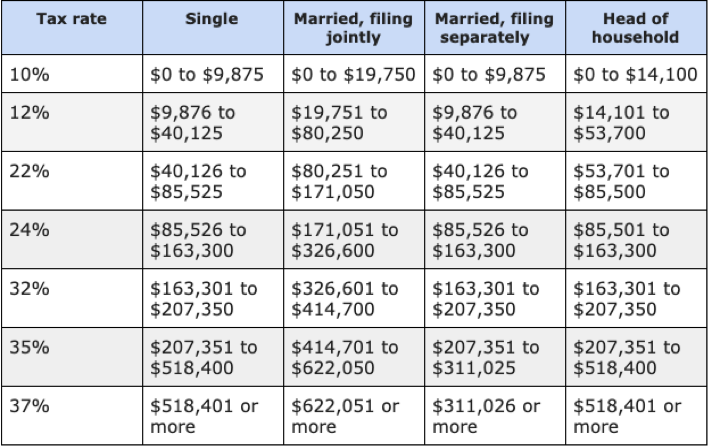Select the $0 to $19,750 cell

click(x=354, y=74)
